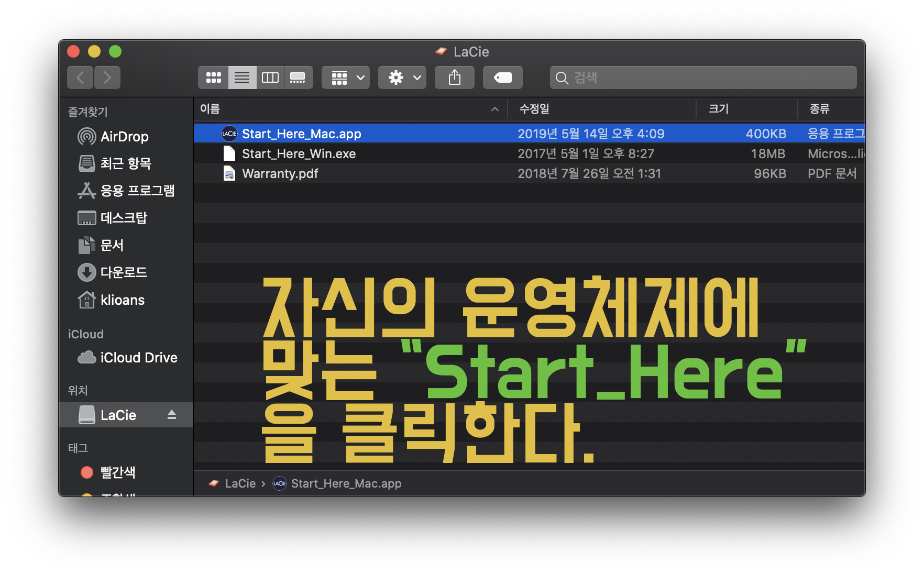Select the LaCie drive in sidebar

[x=126, y=415]
